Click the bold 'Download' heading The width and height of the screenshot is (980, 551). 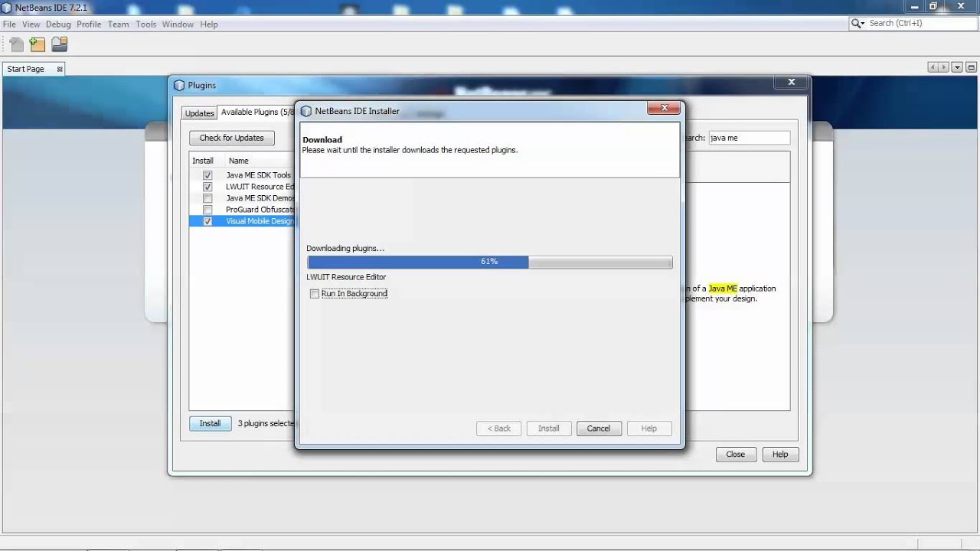[322, 140]
